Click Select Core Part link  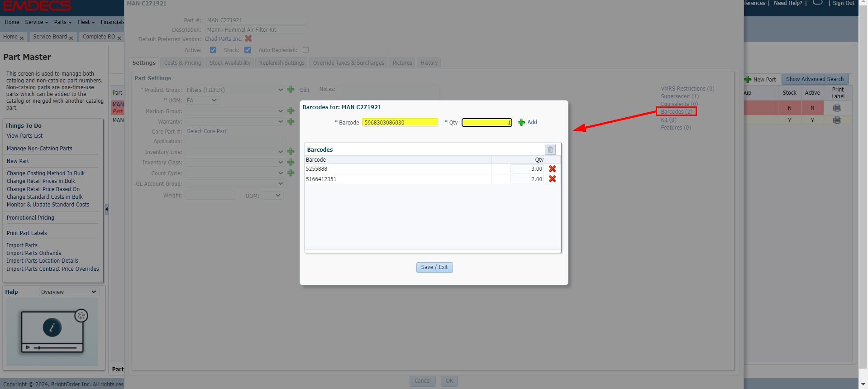point(207,131)
